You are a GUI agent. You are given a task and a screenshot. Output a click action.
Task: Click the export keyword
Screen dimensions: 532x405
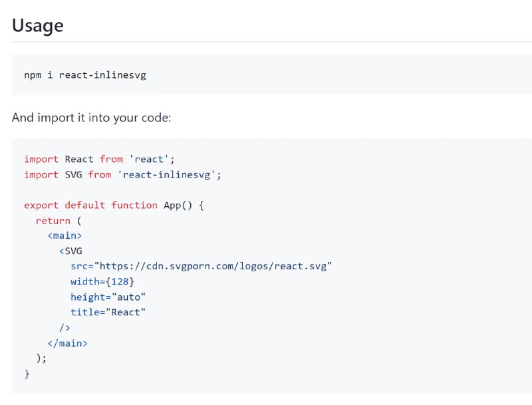41,205
